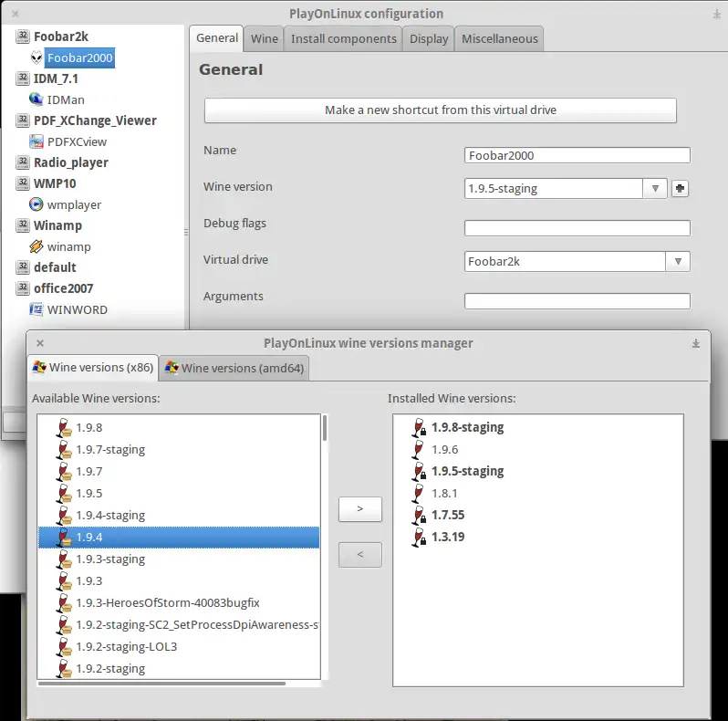Switch to the Wine tab
Viewport: 728px width, 721px height.
[x=265, y=38]
